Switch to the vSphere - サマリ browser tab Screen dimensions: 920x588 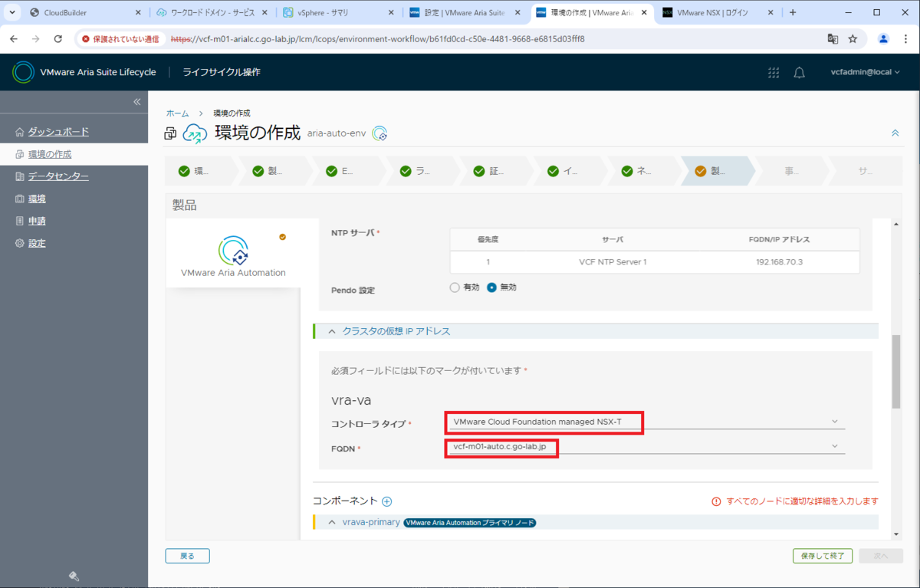click(337, 12)
